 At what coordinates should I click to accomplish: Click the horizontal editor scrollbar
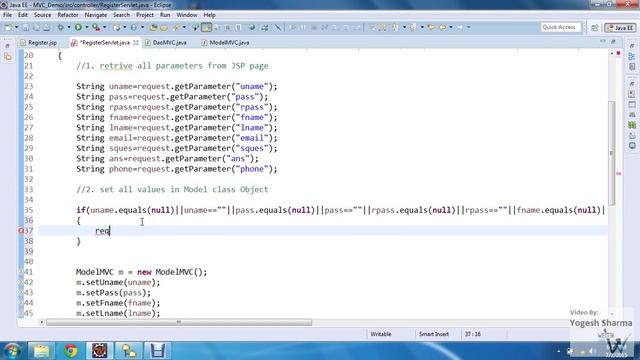coord(179,322)
